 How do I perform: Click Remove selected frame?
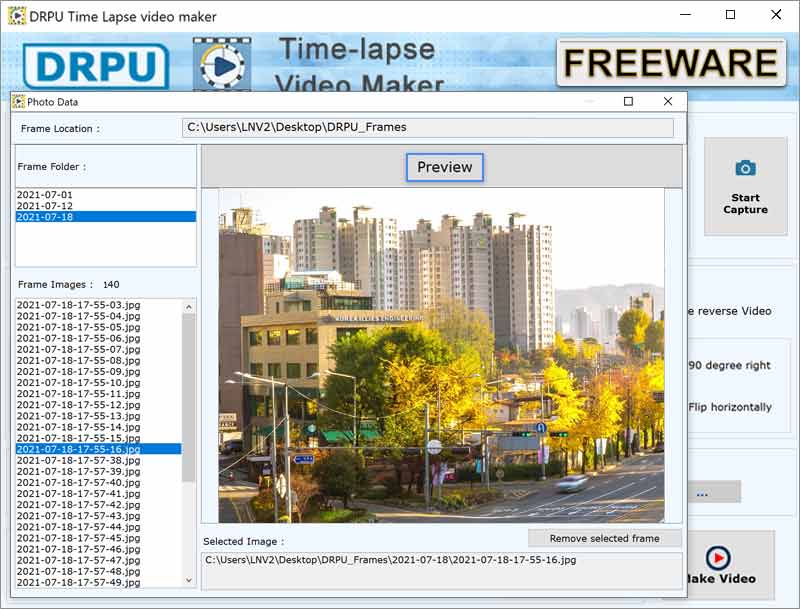click(x=606, y=538)
